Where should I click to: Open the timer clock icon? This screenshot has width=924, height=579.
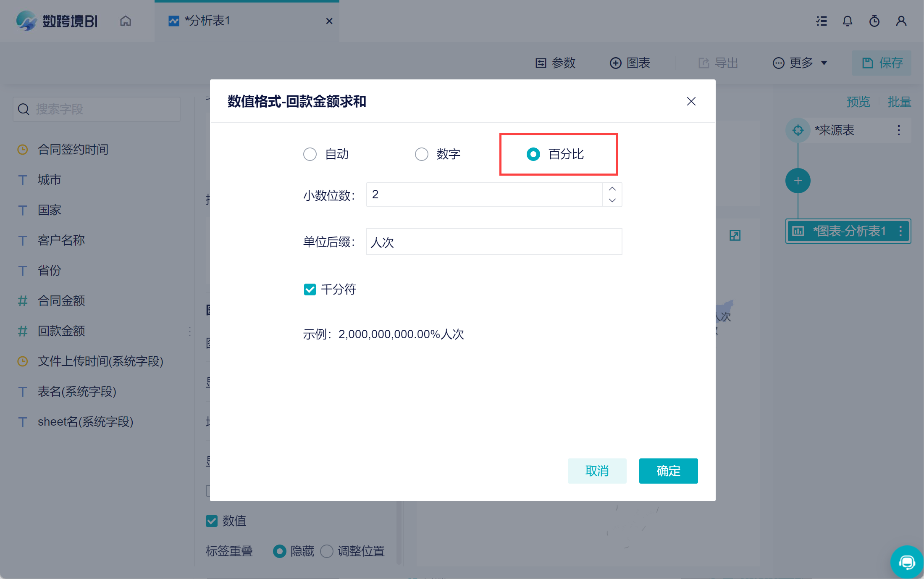tap(874, 21)
